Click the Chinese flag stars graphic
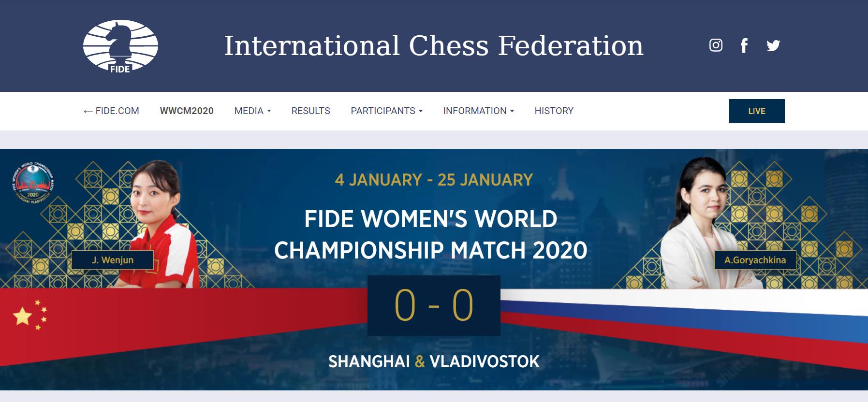868x402 pixels. (30, 315)
